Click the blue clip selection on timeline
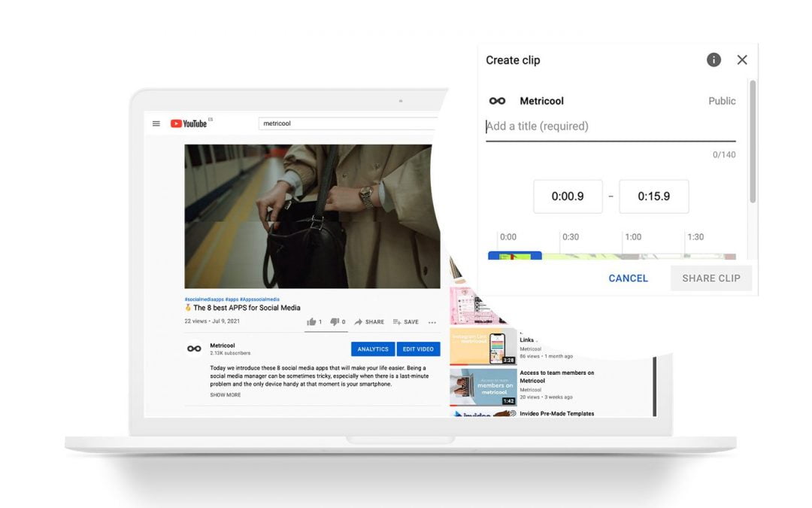Image resolution: width=812 pixels, height=508 pixels. tap(515, 256)
